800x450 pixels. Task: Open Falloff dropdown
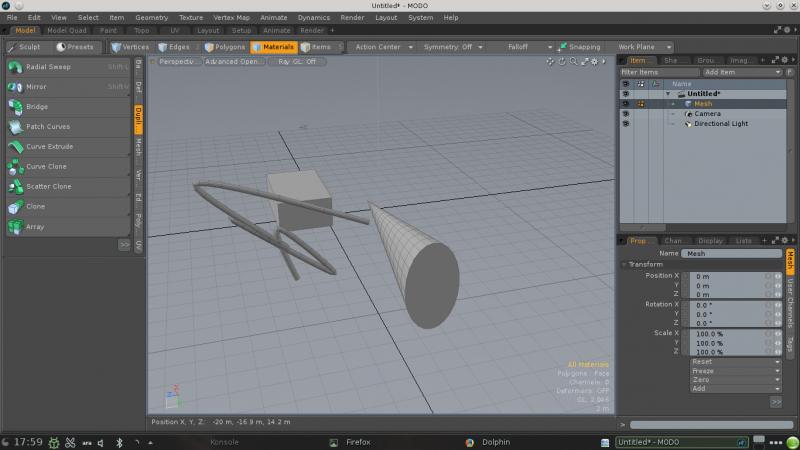[522, 47]
